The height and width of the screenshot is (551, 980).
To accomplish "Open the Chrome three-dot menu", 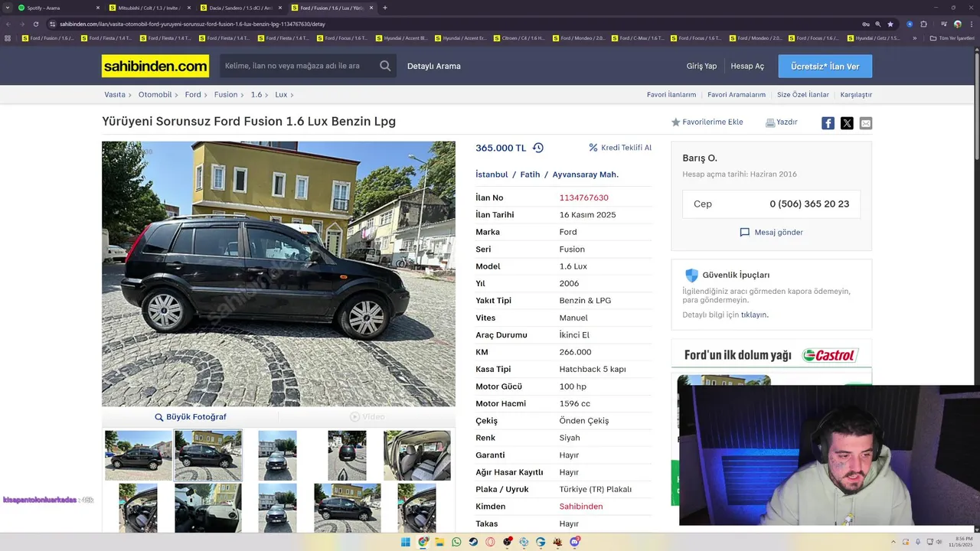I will tap(971, 24).
